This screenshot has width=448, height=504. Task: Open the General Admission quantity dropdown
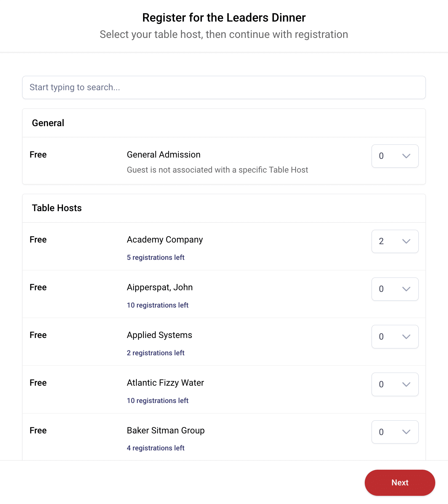point(395,156)
